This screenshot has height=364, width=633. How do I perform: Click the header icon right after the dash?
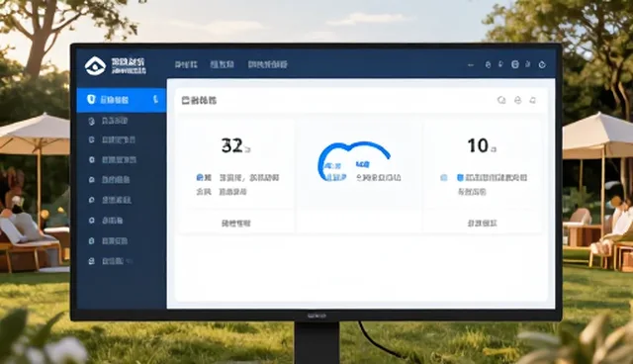488,64
